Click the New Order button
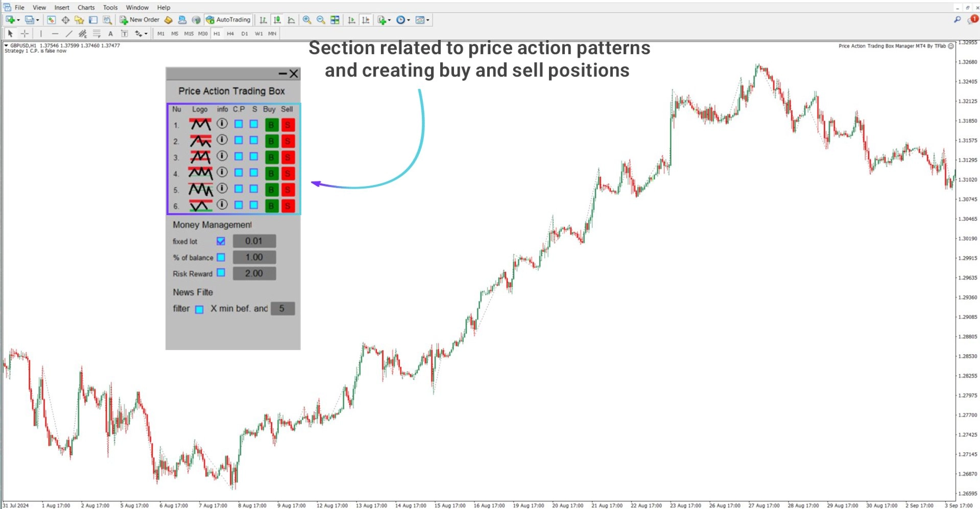 (x=139, y=20)
